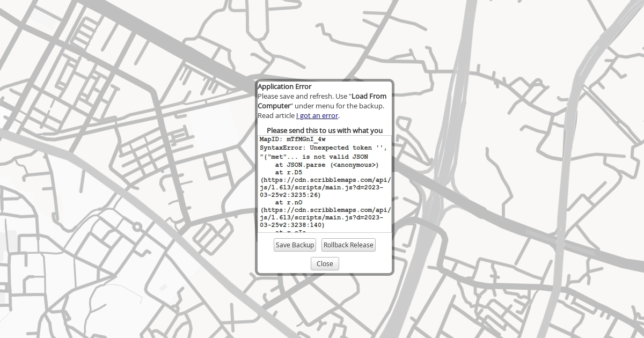
Task: Click 'Please send this to us' heading
Action: [x=325, y=130]
